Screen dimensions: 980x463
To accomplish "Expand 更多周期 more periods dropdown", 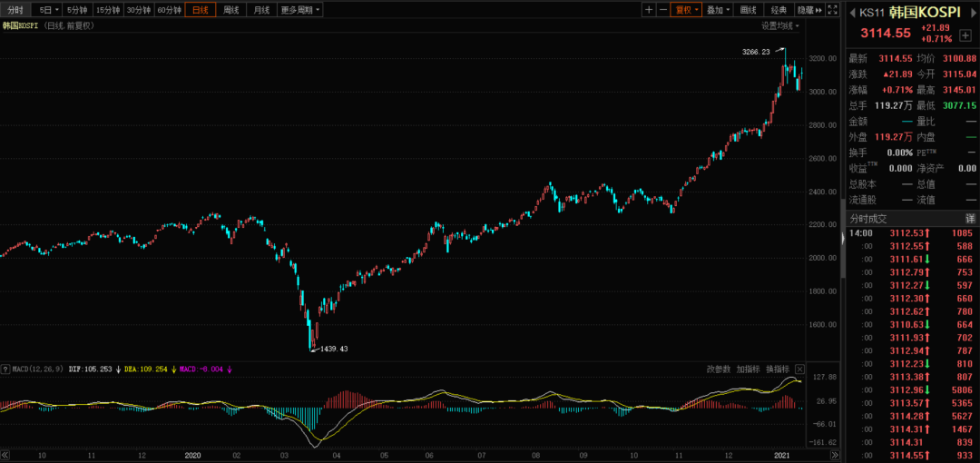I will pos(300,10).
